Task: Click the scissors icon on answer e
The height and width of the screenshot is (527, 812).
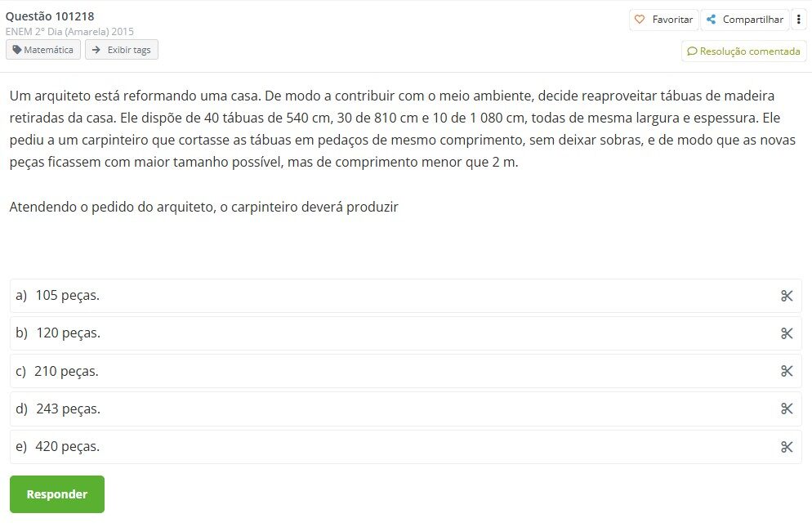Action: point(787,447)
